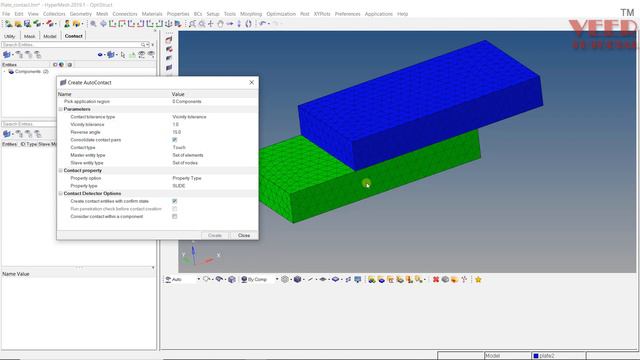Open the Materials menu

point(152,14)
